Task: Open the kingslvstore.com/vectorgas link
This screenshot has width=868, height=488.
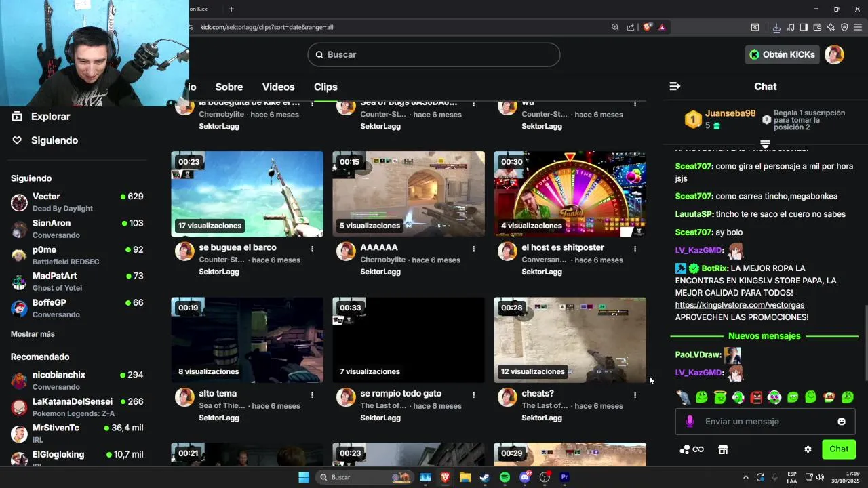Action: coord(739,305)
